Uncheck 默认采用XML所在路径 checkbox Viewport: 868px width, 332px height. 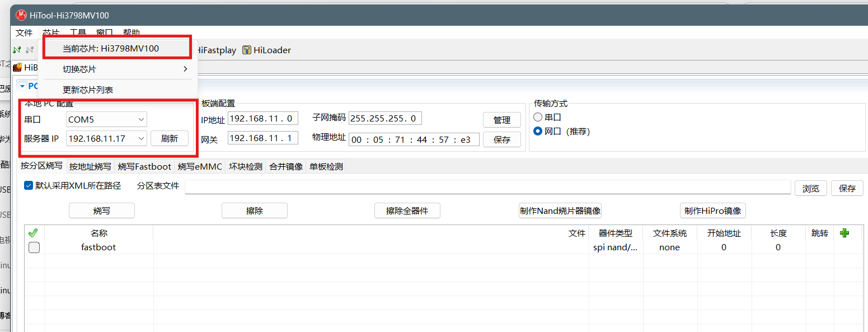[x=29, y=186]
